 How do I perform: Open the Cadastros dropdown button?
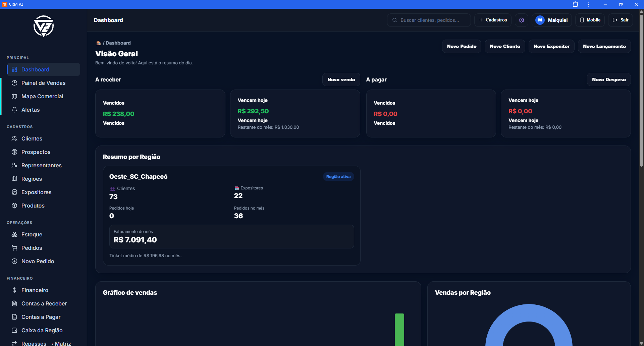point(493,20)
